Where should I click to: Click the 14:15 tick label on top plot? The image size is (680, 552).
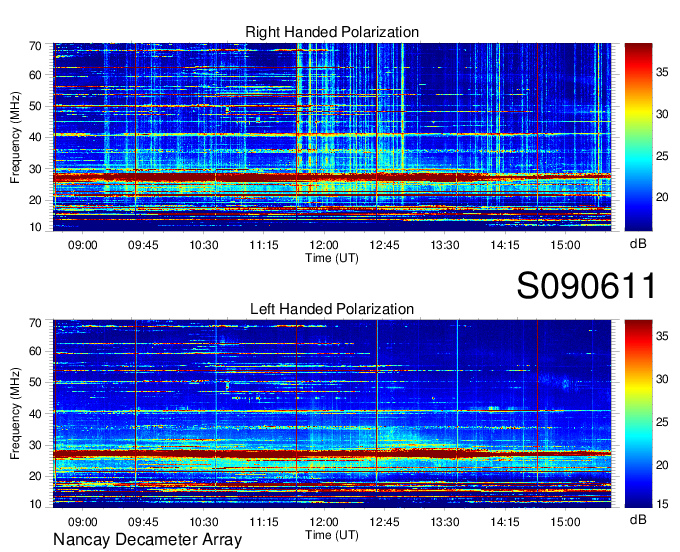click(505, 245)
